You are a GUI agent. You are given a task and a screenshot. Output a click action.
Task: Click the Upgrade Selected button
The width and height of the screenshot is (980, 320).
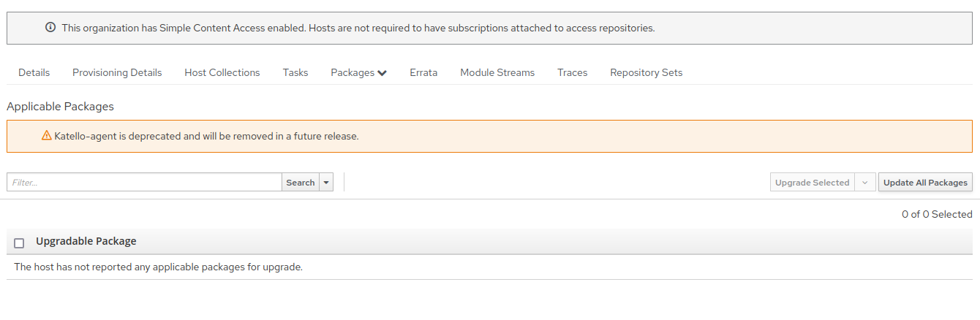pos(813,183)
